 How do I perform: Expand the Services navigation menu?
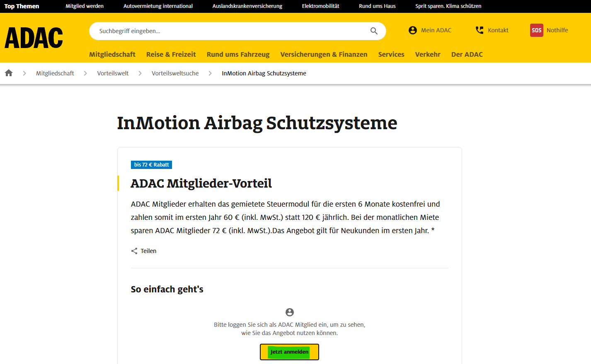391,54
